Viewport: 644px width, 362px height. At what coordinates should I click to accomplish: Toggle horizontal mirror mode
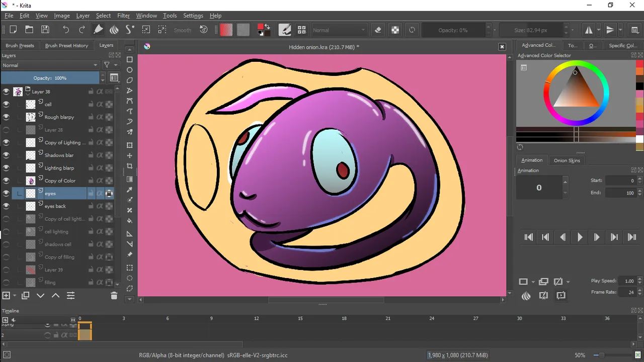pos(589,30)
